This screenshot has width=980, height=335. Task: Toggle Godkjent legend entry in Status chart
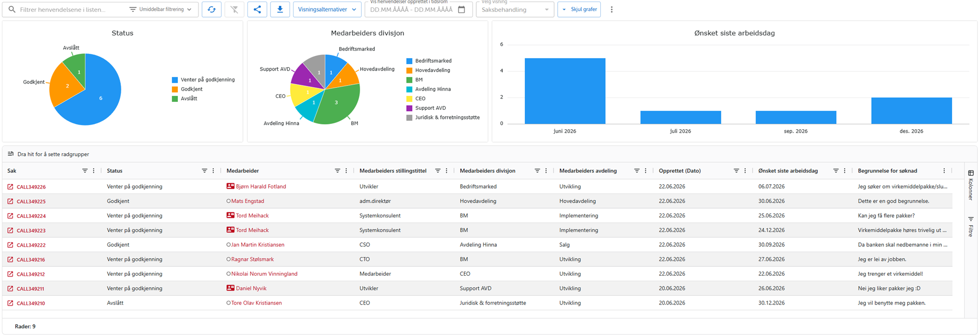click(x=187, y=89)
